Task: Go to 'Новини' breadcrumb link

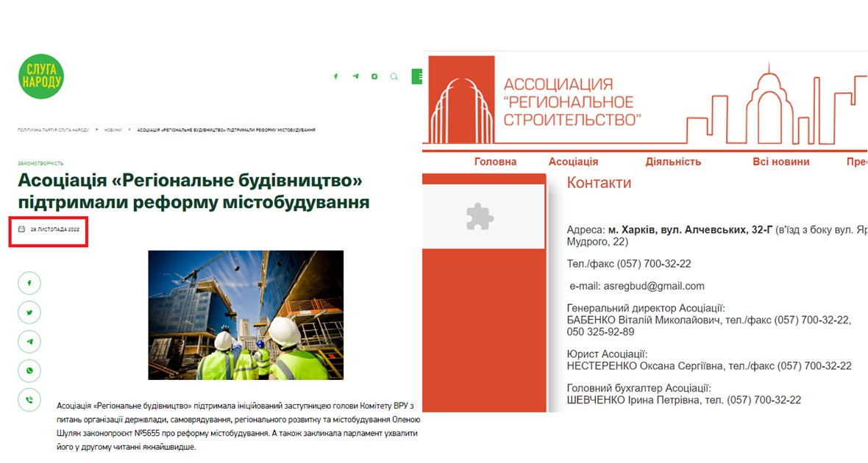Action: click(x=113, y=130)
